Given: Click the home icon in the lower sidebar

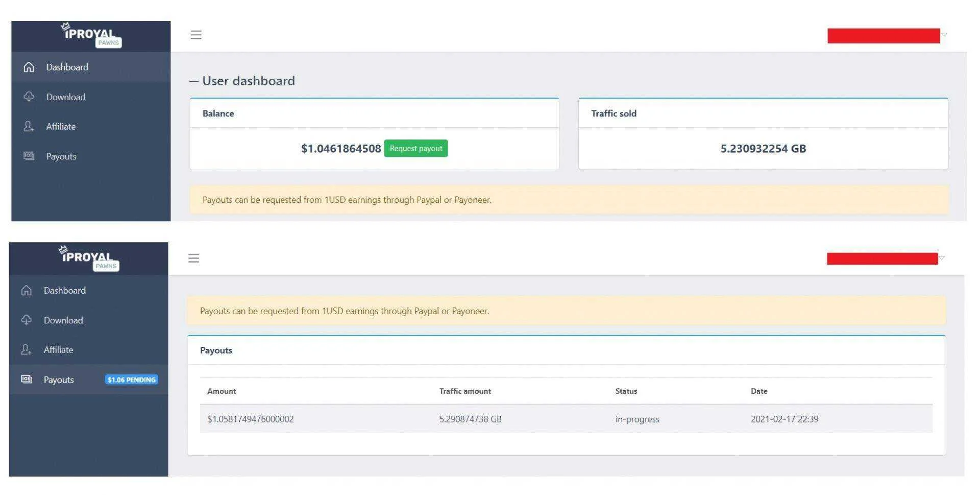Looking at the screenshot, I should [27, 290].
